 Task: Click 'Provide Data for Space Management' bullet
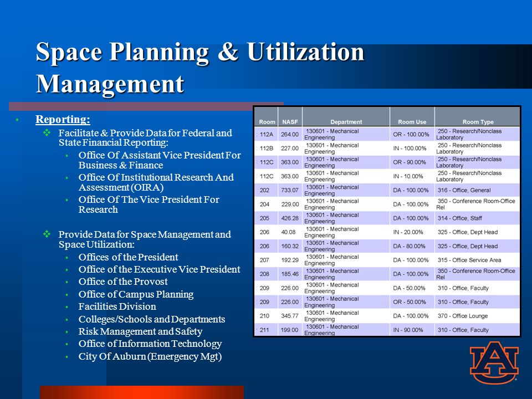pyautogui.click(x=145, y=239)
